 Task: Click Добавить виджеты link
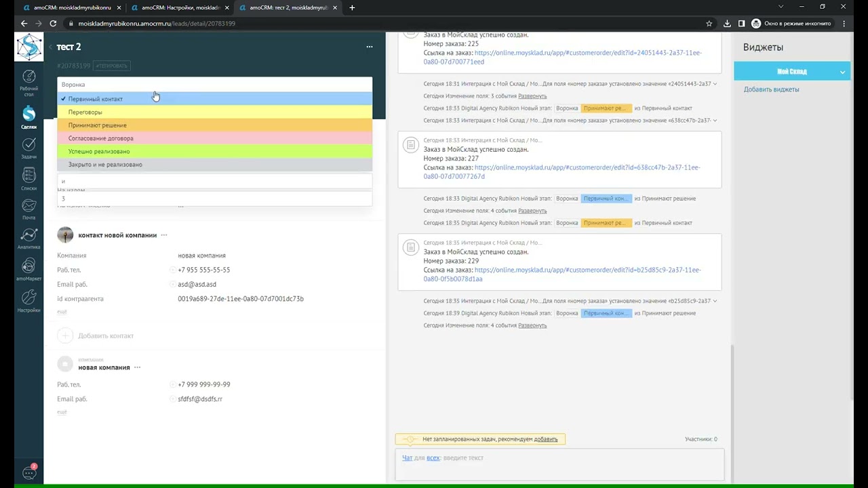coord(771,89)
